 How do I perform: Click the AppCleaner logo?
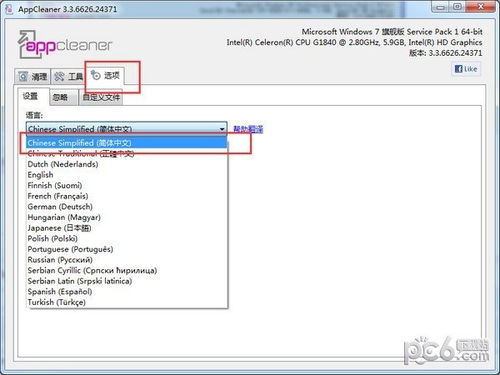(65, 45)
